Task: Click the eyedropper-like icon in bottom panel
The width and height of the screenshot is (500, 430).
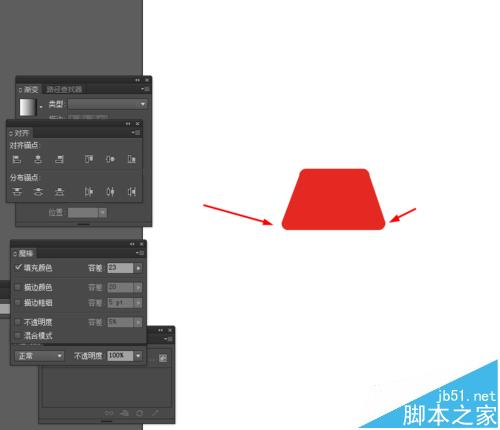Action: (x=155, y=413)
